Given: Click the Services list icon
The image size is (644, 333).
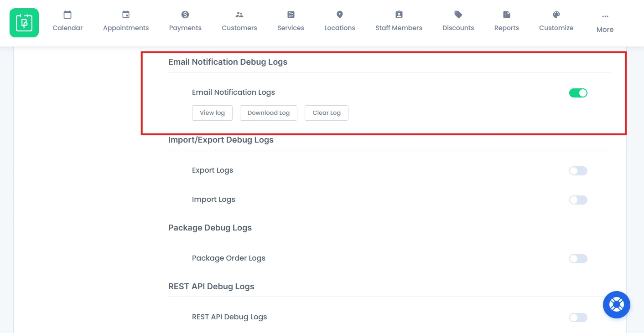Looking at the screenshot, I should pos(291,15).
